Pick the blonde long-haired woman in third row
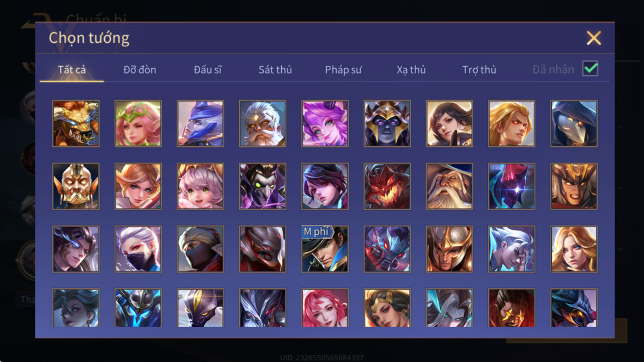The width and height of the screenshot is (644, 362). tap(574, 249)
